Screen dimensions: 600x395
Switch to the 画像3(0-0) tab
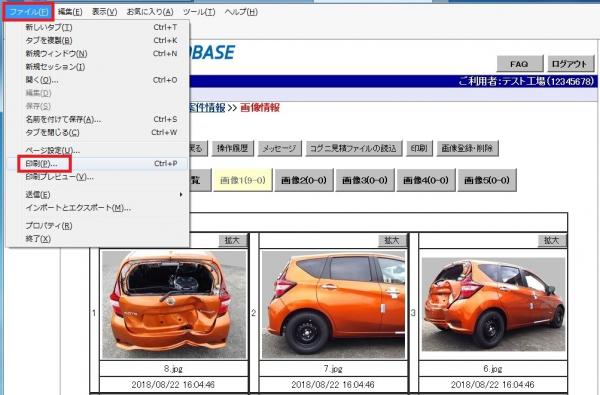(x=365, y=180)
